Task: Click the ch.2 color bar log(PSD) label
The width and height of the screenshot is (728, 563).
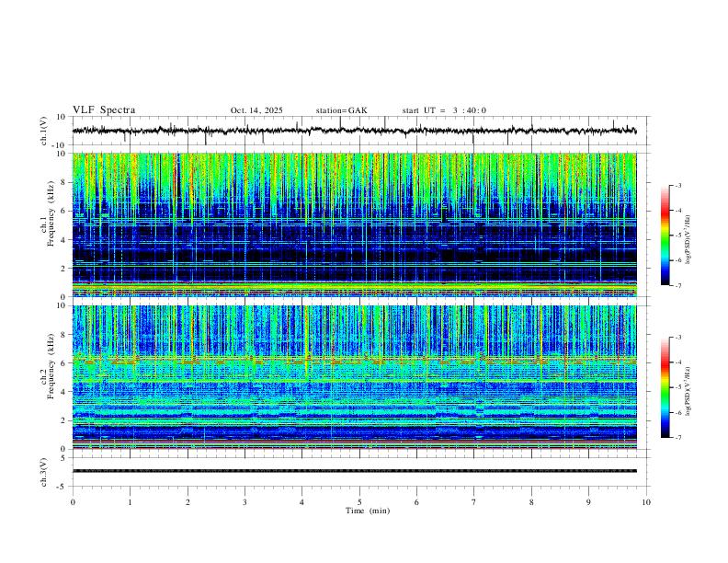Action: click(688, 391)
